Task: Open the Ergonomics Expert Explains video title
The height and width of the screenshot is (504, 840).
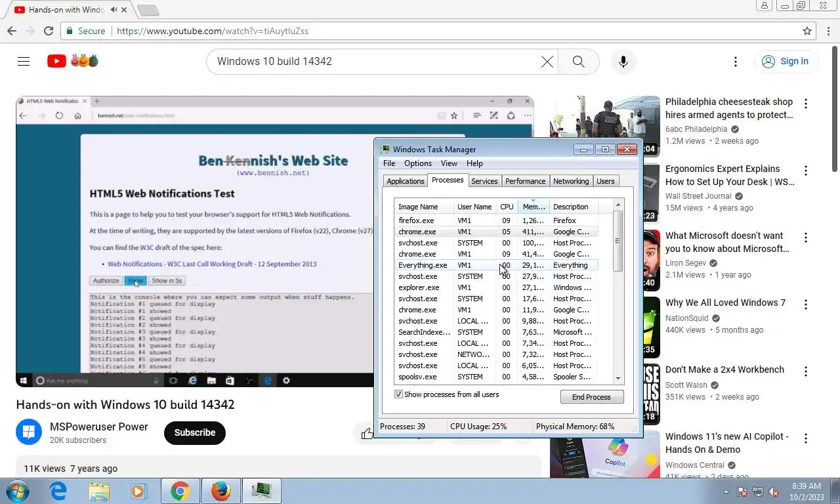Action: [x=730, y=175]
